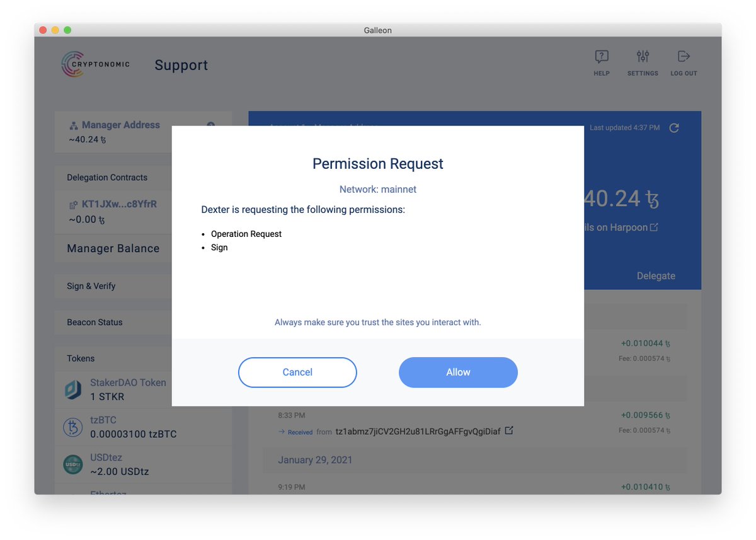Select the USDtez token
Viewport: 756px width, 540px height.
[143, 464]
